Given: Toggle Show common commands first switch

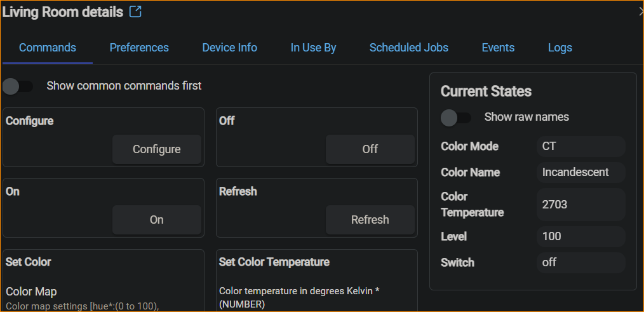Looking at the screenshot, I should tap(18, 86).
